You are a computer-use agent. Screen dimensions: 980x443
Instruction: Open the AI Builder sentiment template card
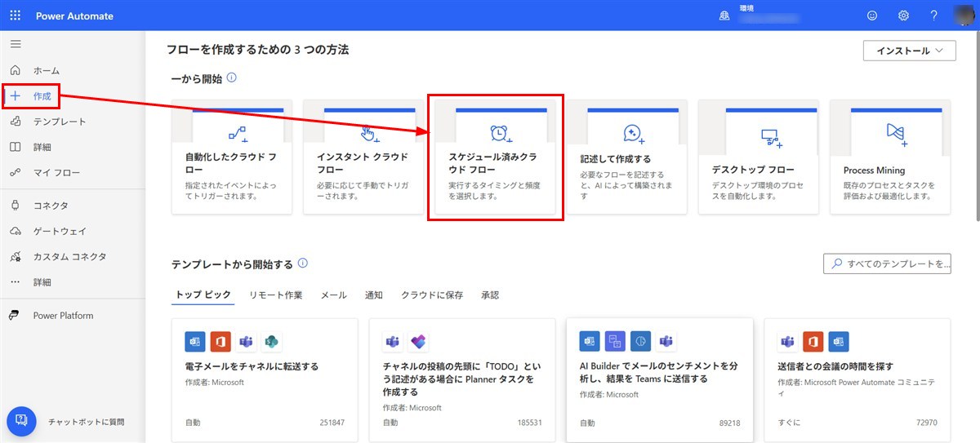coord(659,379)
